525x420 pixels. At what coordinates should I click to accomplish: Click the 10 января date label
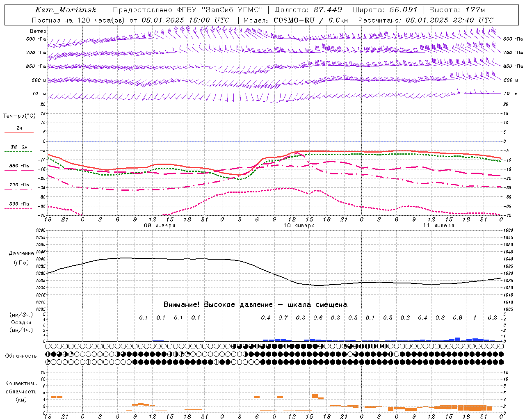tap(299, 226)
